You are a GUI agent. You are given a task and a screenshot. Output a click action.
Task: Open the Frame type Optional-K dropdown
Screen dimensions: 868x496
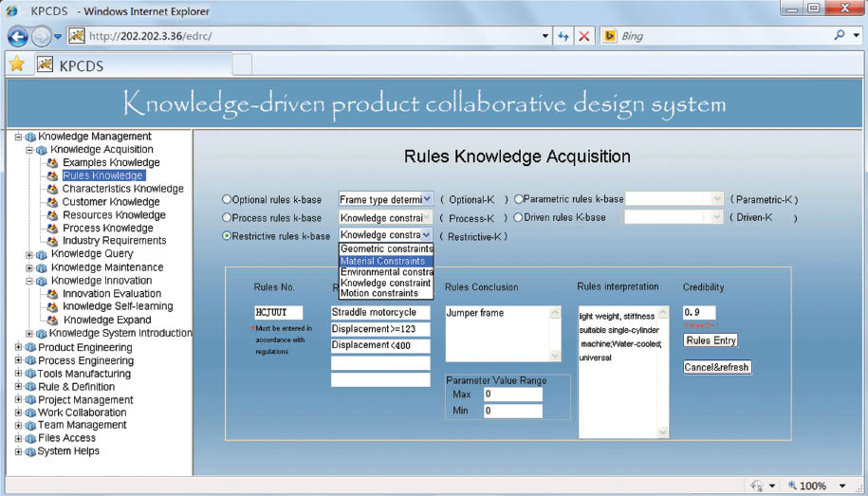click(427, 199)
